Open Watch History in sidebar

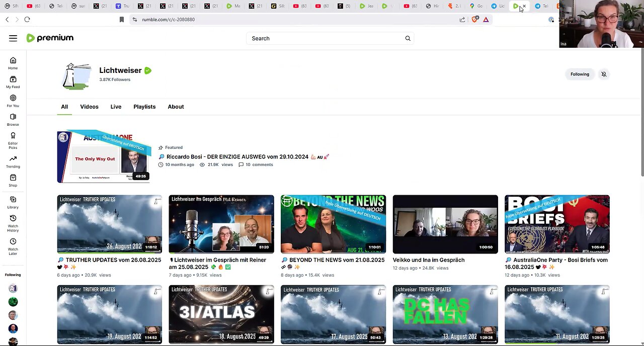click(13, 223)
